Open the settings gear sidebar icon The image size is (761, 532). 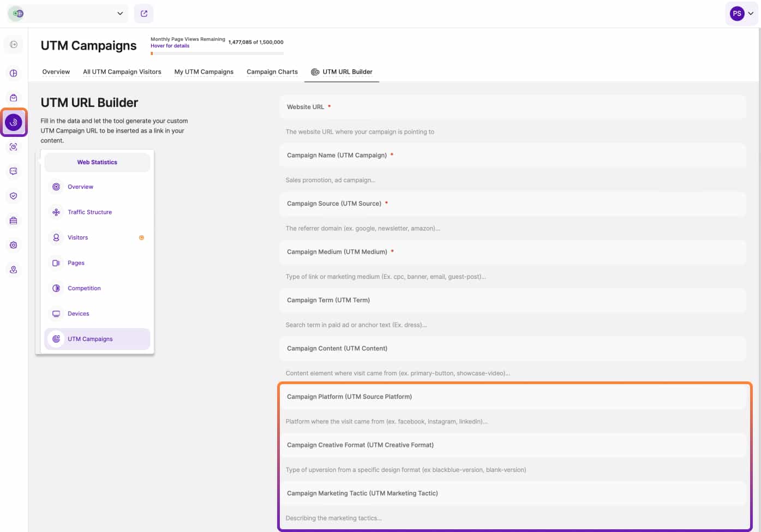click(14, 245)
